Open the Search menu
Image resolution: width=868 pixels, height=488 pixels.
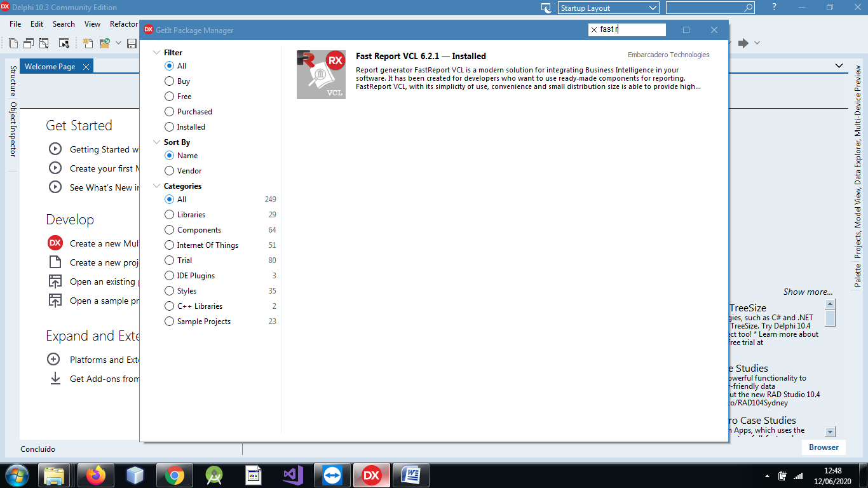tap(64, 24)
